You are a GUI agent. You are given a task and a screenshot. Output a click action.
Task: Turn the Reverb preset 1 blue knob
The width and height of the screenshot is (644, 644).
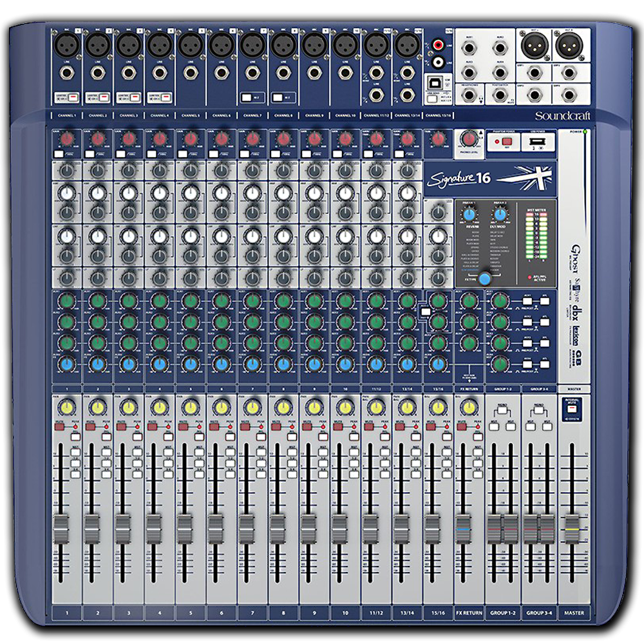(469, 214)
